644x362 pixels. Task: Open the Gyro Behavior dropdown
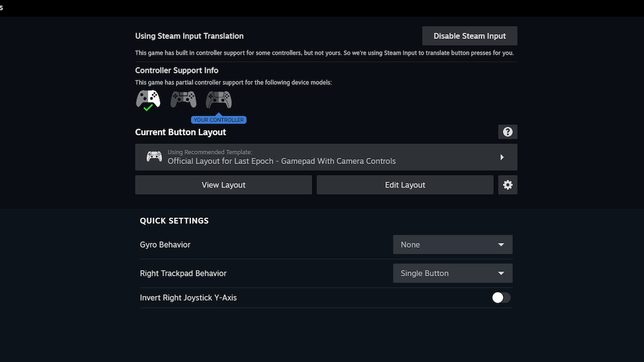tap(452, 245)
